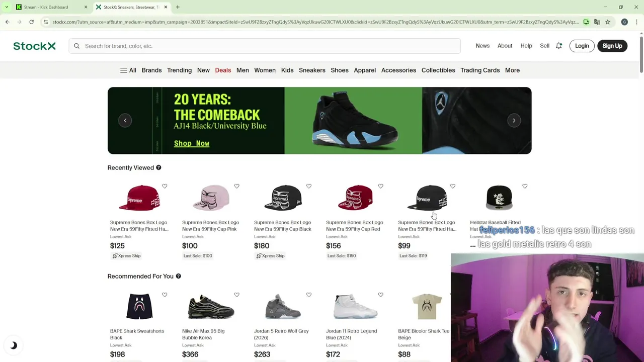644x362 pixels.
Task: Open the All hamburger menu icon
Action: [124, 70]
